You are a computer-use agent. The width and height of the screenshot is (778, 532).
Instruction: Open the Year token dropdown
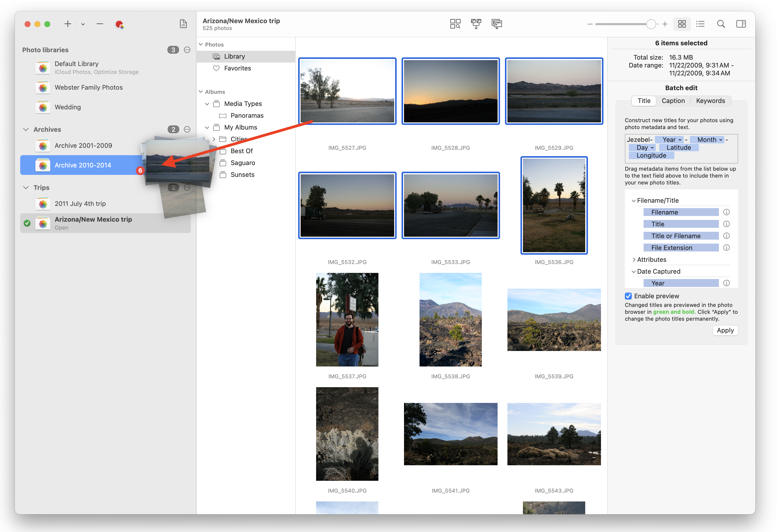click(x=680, y=140)
